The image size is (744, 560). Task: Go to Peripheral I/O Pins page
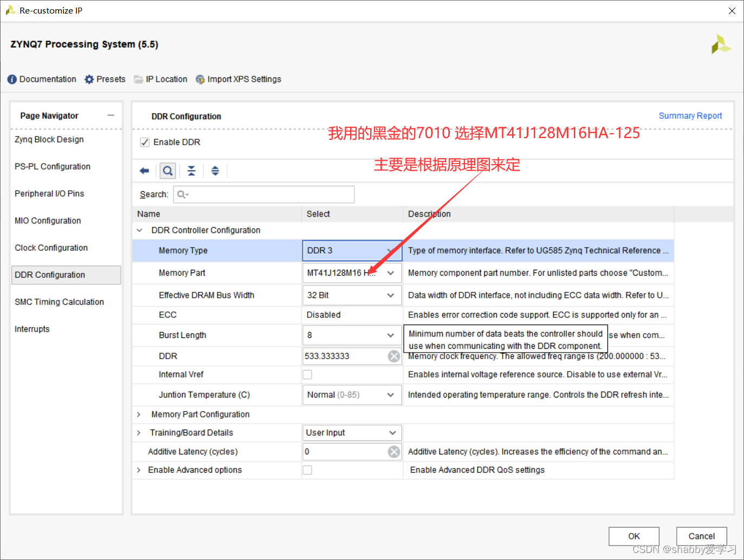(x=49, y=193)
